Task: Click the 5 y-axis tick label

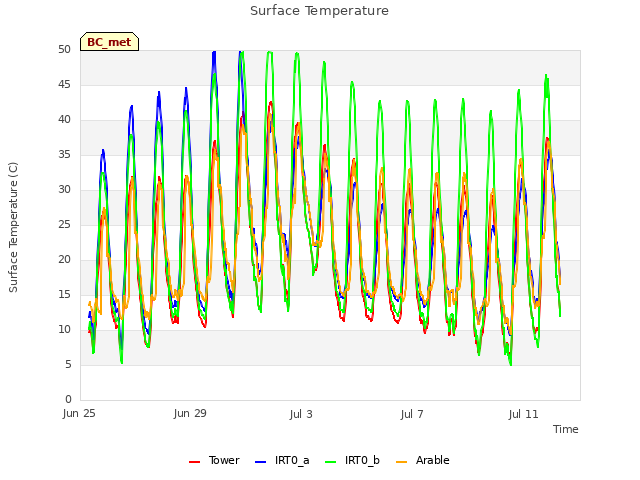Action: pyautogui.click(x=68, y=364)
